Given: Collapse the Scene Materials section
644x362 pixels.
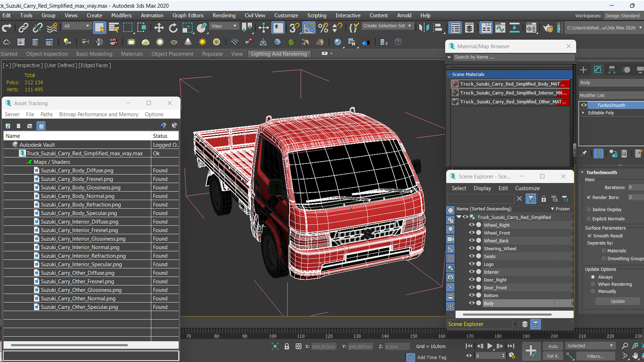Looking at the screenshot, I should click(449, 74).
